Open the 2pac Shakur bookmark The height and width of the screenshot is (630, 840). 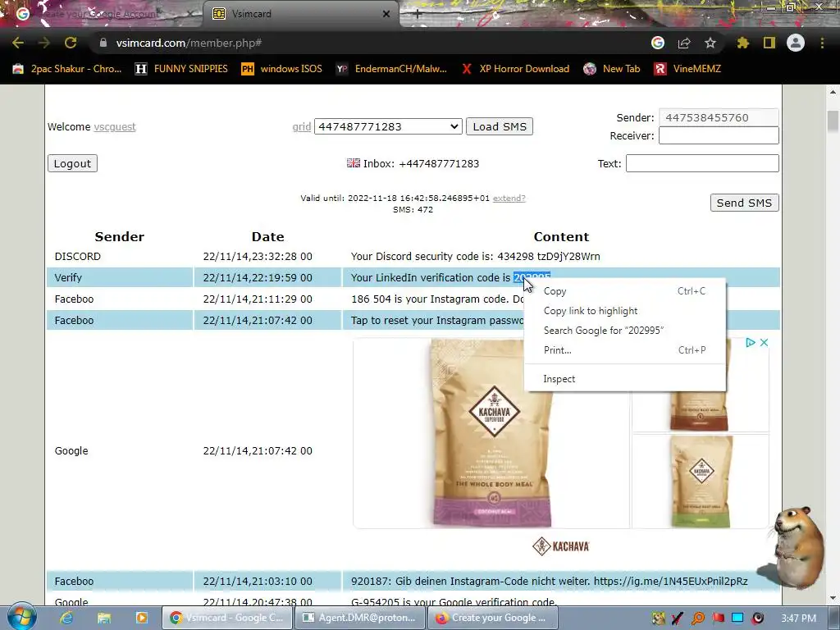67,69
